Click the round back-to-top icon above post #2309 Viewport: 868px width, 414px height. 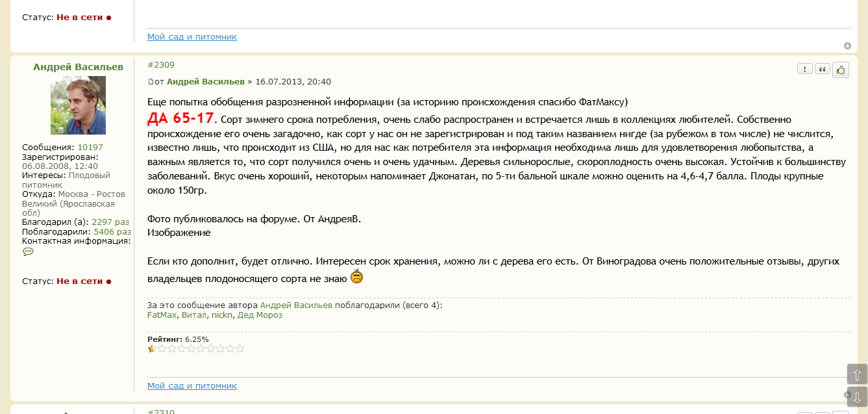(847, 45)
